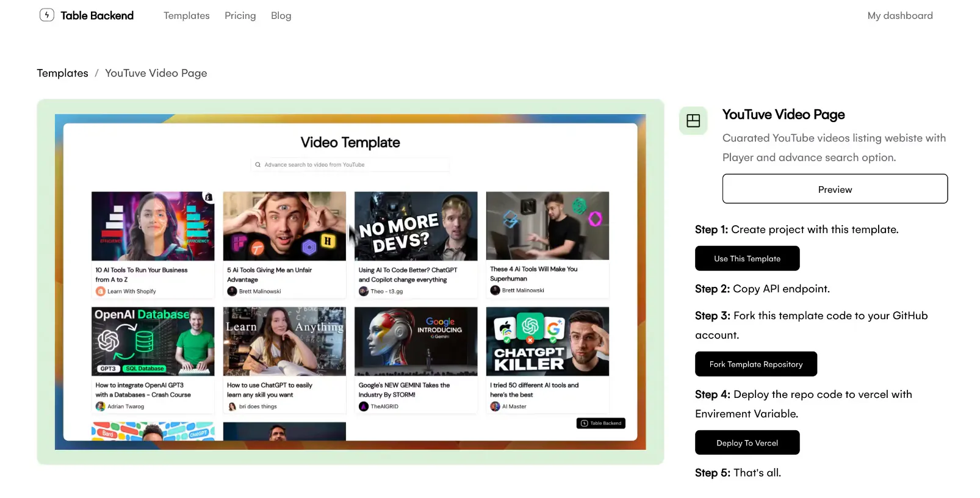Click the YouTuve Video Page breadcrumb text

[156, 73]
